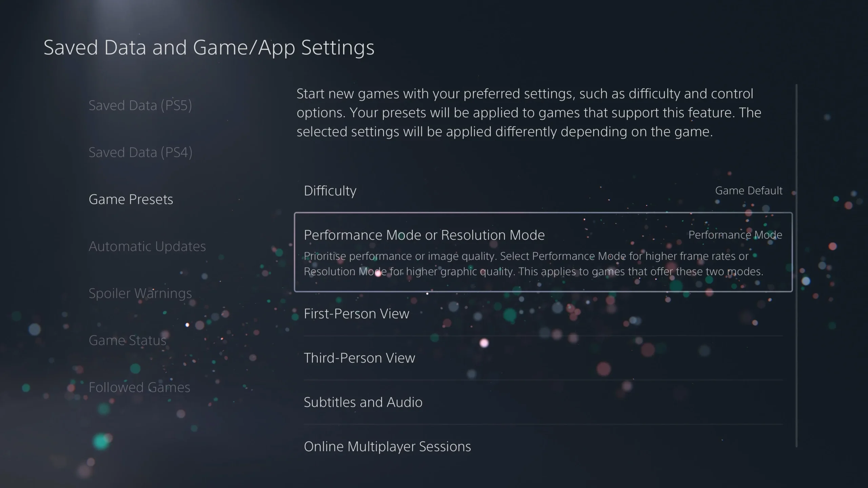This screenshot has height=488, width=868.
Task: Select Performance Mode or Resolution Mode
Action: (x=543, y=251)
